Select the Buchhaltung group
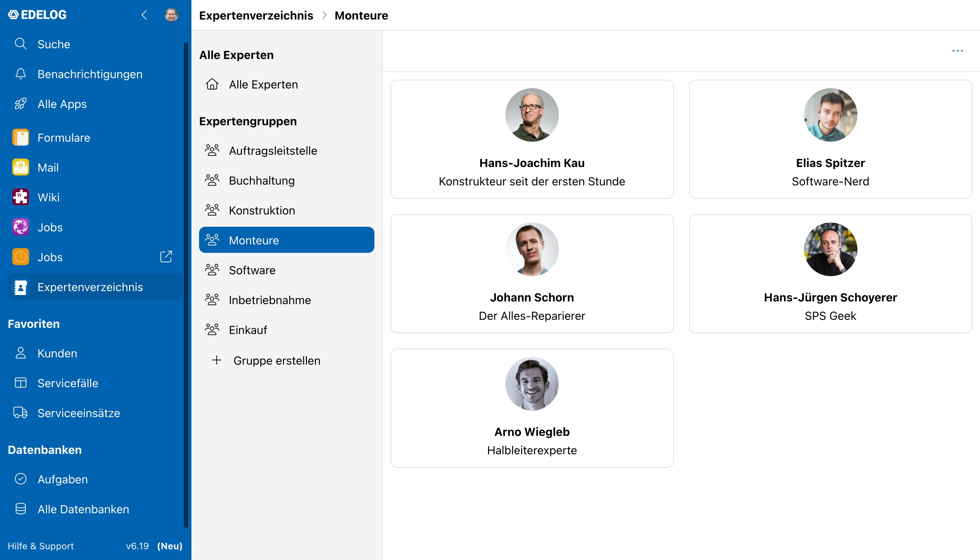980x560 pixels. (287, 180)
